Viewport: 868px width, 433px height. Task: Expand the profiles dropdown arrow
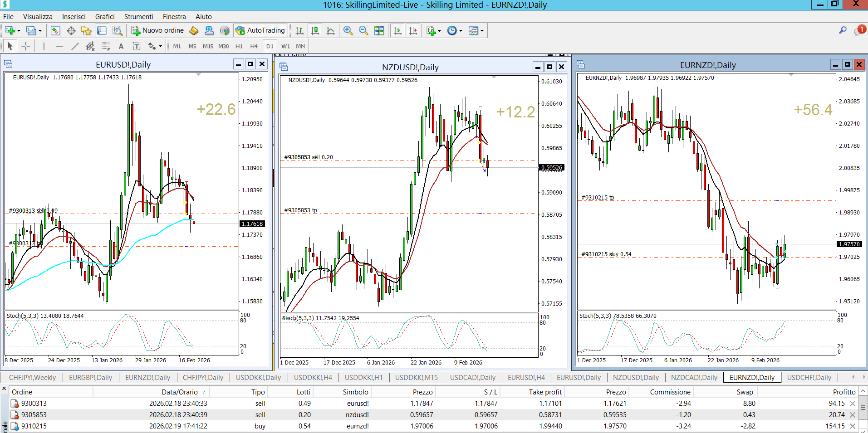pyautogui.click(x=40, y=31)
